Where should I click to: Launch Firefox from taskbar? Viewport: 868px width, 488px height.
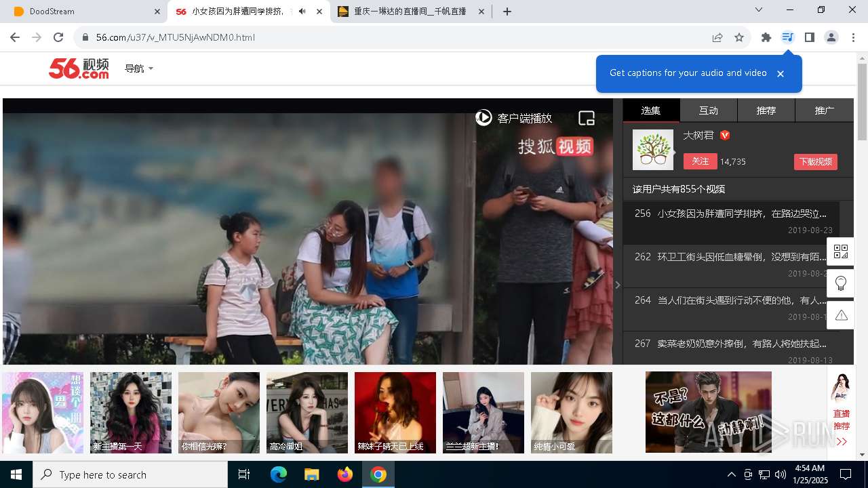tap(344, 474)
